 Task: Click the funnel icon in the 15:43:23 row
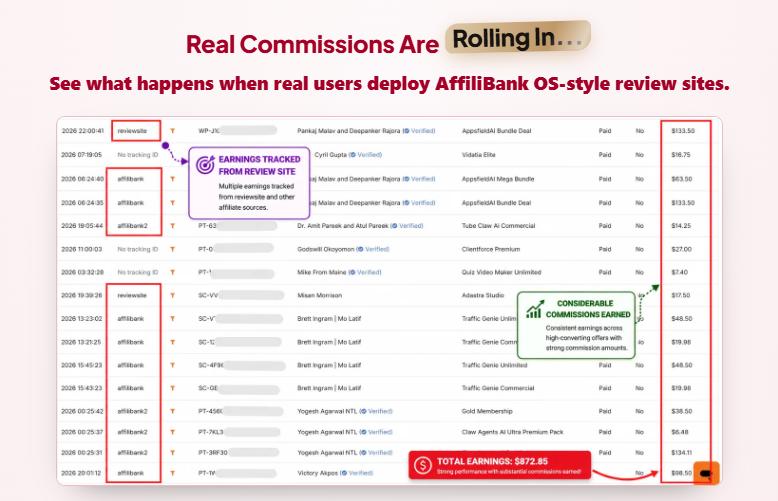click(173, 388)
